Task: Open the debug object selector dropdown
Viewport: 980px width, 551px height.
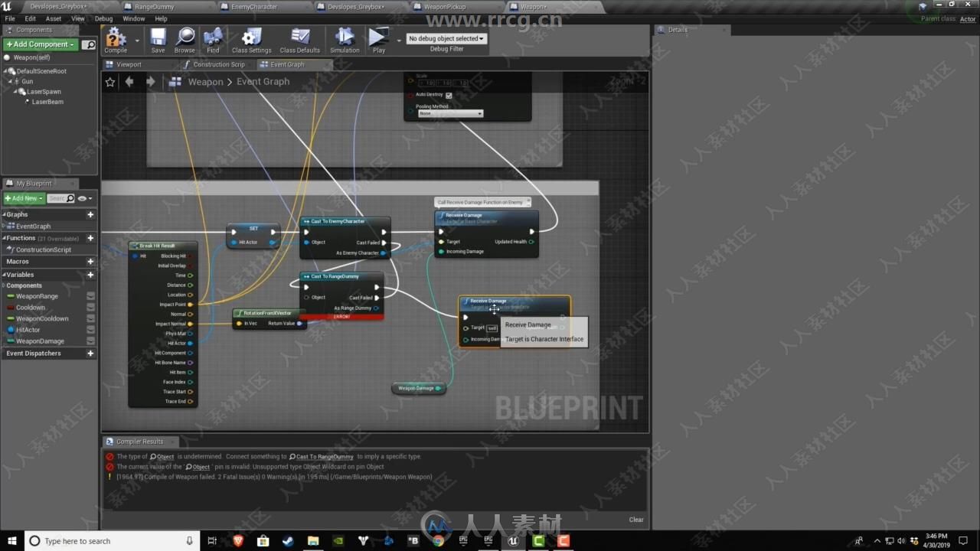Action: [x=446, y=38]
